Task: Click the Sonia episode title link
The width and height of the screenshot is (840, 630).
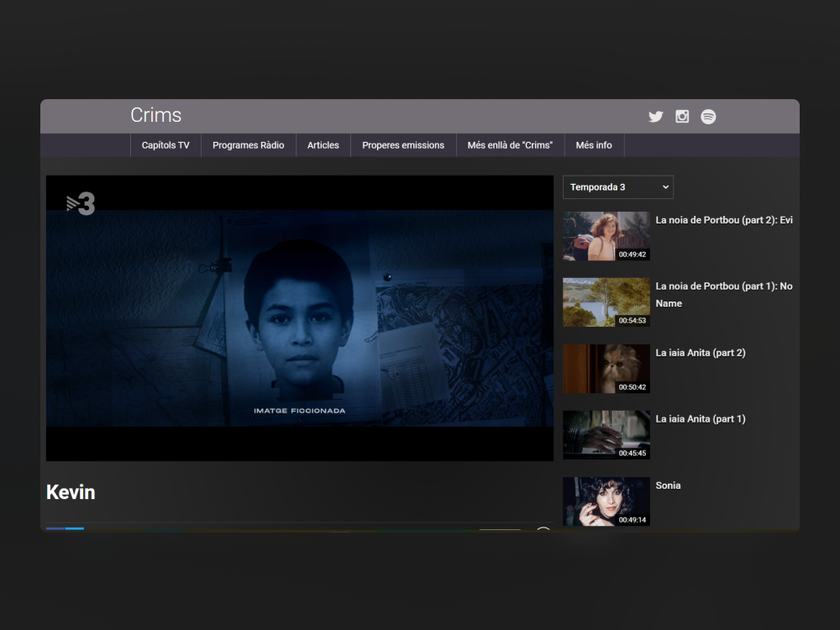Action: pos(668,486)
